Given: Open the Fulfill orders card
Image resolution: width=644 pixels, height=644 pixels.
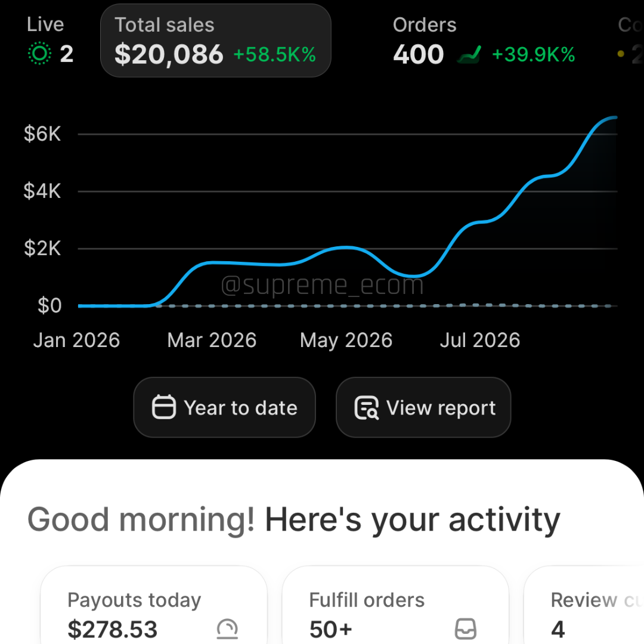Looking at the screenshot, I should point(395,605).
